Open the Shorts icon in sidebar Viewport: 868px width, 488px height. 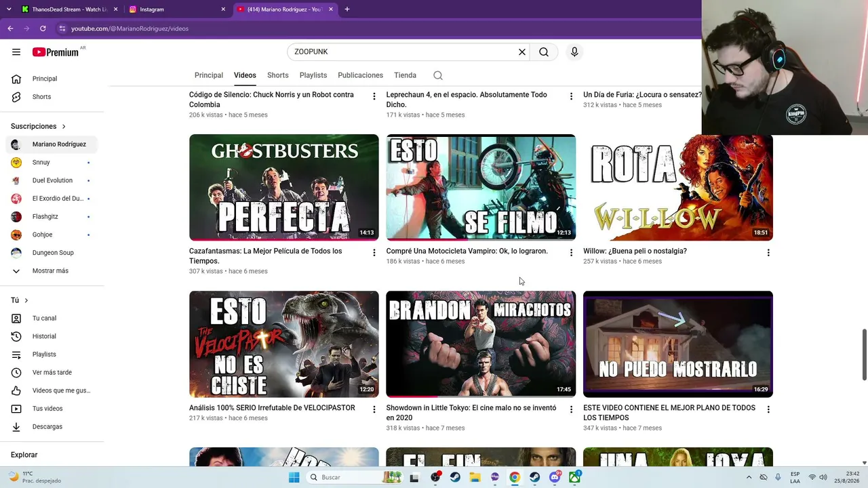16,97
